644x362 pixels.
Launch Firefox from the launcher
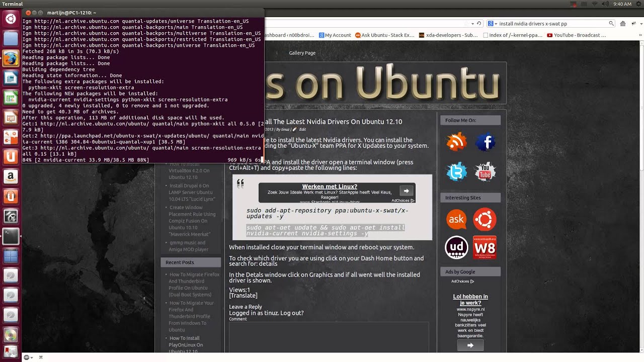tap(11, 58)
